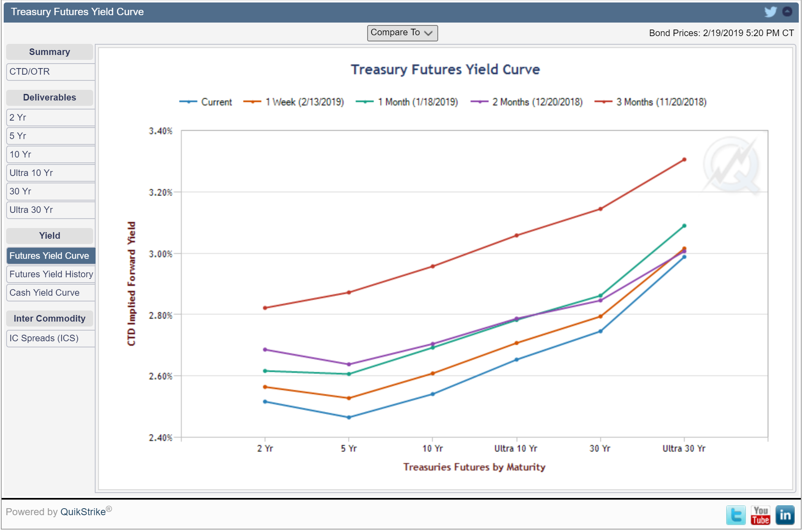The height and width of the screenshot is (532, 807).
Task: Click the QuikStrike watermark logo in chart
Action: tap(732, 165)
